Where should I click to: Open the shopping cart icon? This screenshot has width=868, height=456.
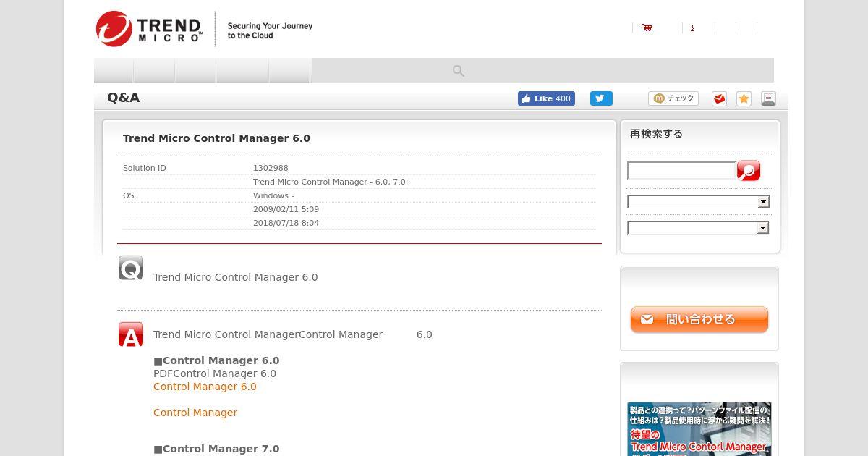point(647,28)
